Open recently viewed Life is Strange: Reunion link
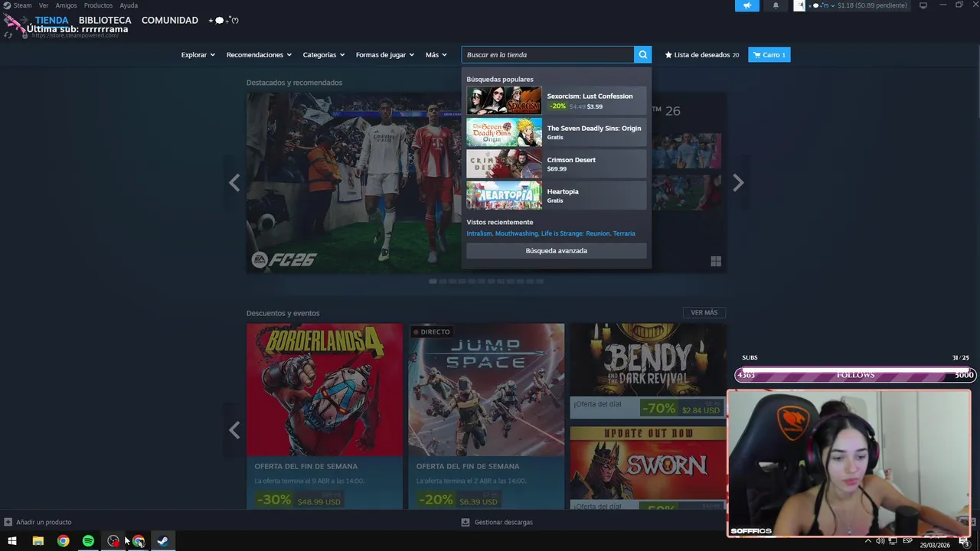The image size is (980, 551). click(x=576, y=233)
